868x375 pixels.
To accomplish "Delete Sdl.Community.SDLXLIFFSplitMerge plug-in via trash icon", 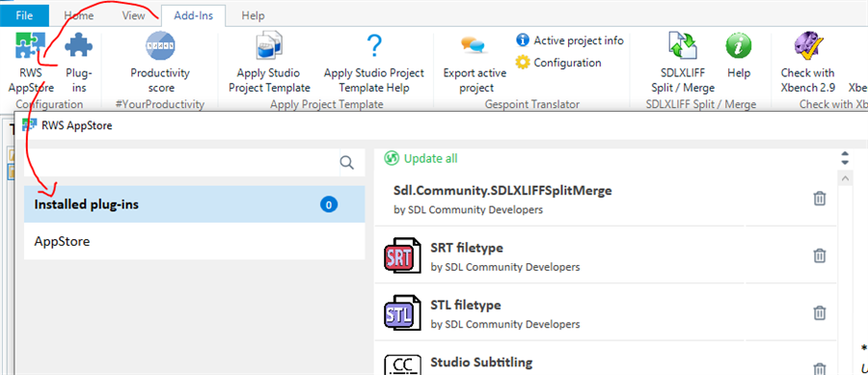I will point(819,199).
